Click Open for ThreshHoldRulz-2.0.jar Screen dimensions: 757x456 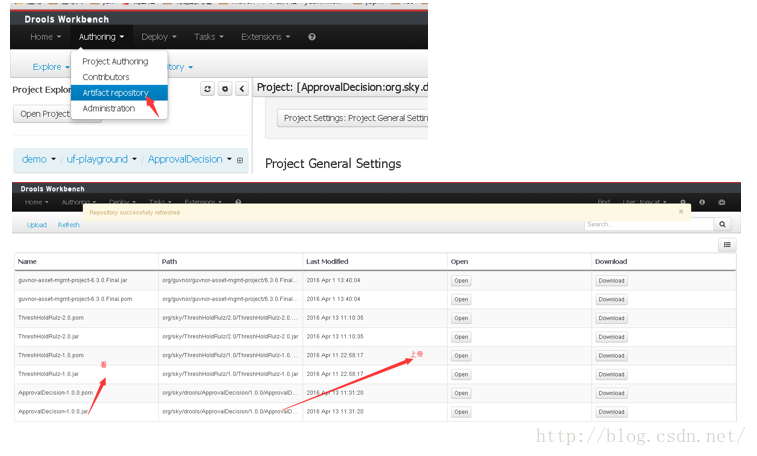click(x=461, y=337)
